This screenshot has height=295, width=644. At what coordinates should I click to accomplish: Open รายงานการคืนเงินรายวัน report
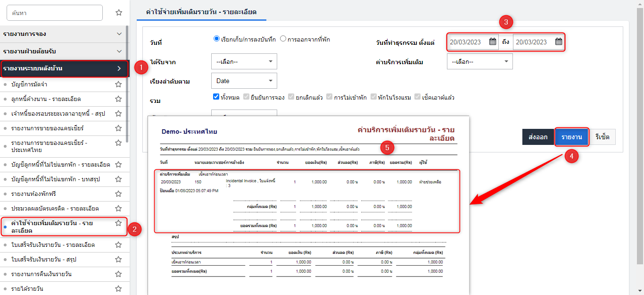(x=41, y=274)
